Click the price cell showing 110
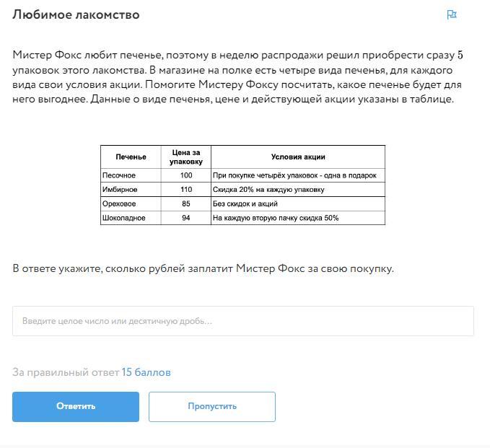Image resolution: width=490 pixels, height=448 pixels. [186, 190]
